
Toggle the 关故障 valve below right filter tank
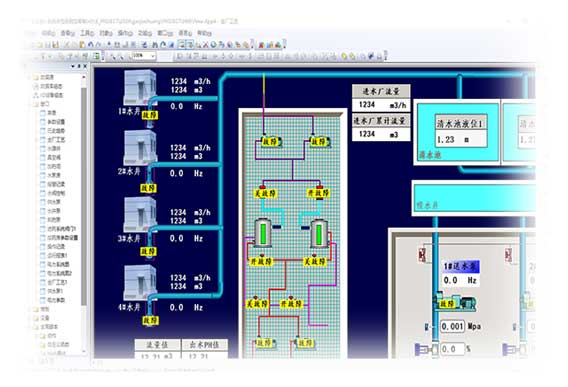[x=315, y=261]
